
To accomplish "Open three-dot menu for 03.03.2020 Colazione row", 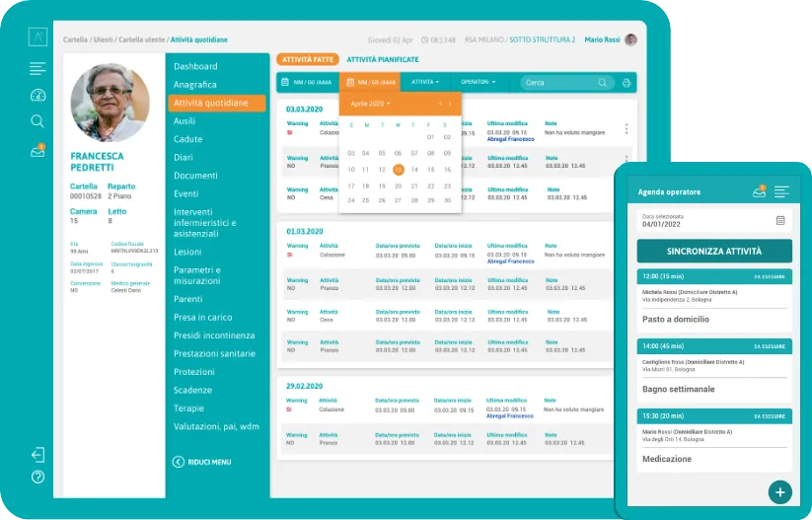I will (x=627, y=128).
